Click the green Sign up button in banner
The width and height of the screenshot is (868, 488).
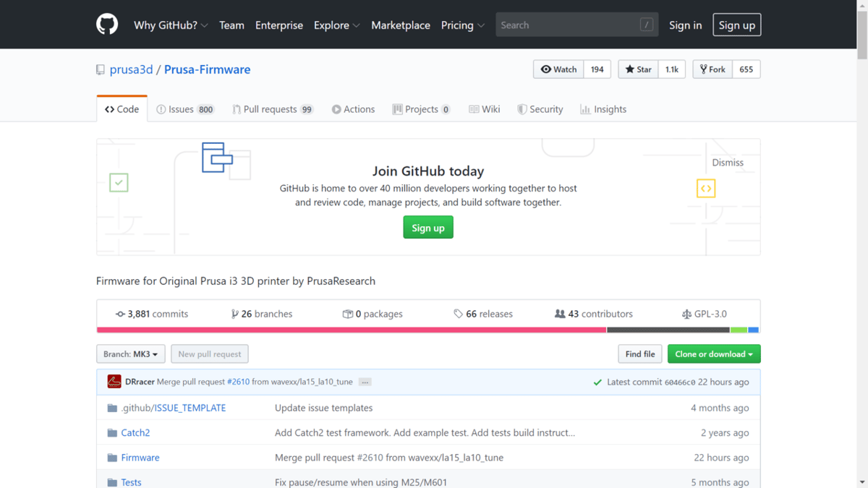(x=428, y=228)
